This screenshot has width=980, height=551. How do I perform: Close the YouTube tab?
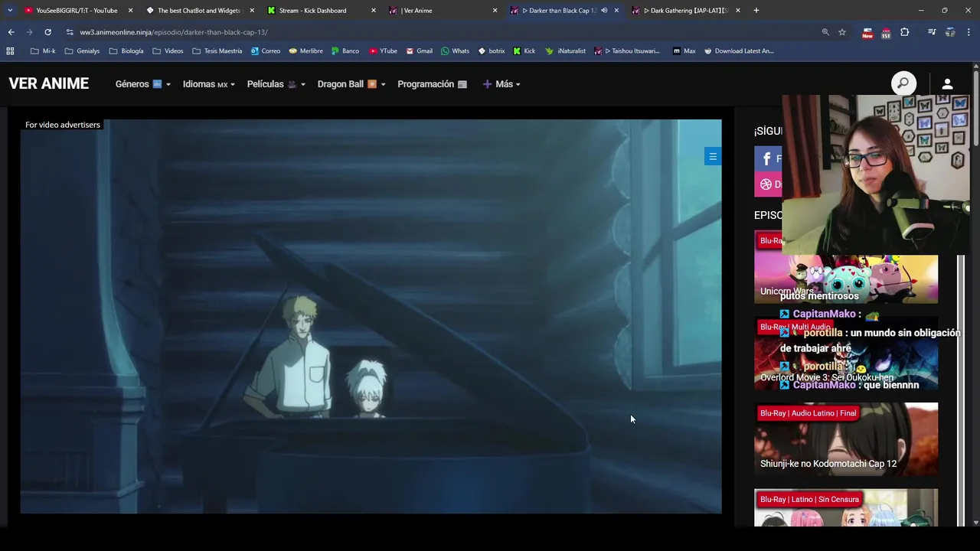point(130,11)
